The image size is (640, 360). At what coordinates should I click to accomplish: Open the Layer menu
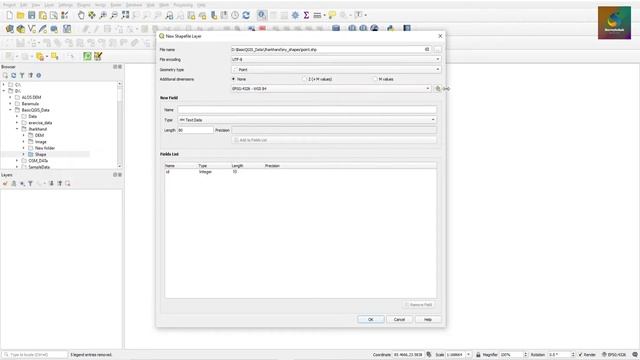[49, 5]
